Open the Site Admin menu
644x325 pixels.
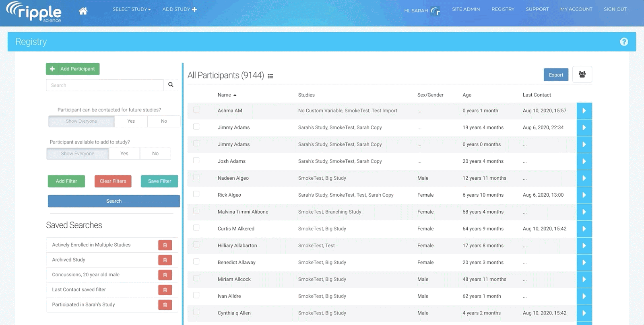466,9
